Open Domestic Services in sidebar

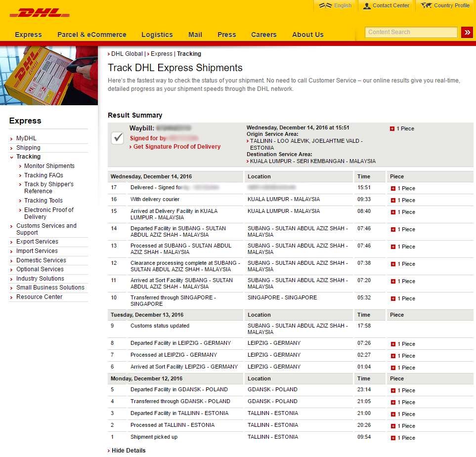pos(42,260)
